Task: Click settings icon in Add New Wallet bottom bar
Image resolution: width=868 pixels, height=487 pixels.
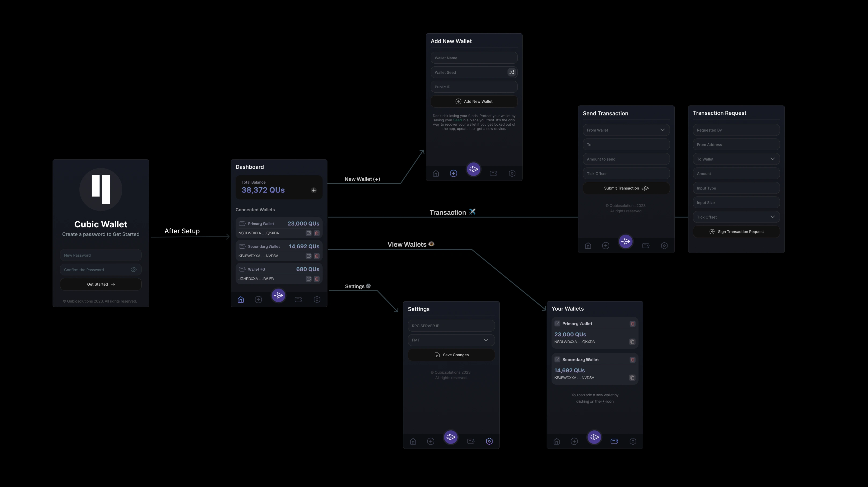Action: coord(512,174)
